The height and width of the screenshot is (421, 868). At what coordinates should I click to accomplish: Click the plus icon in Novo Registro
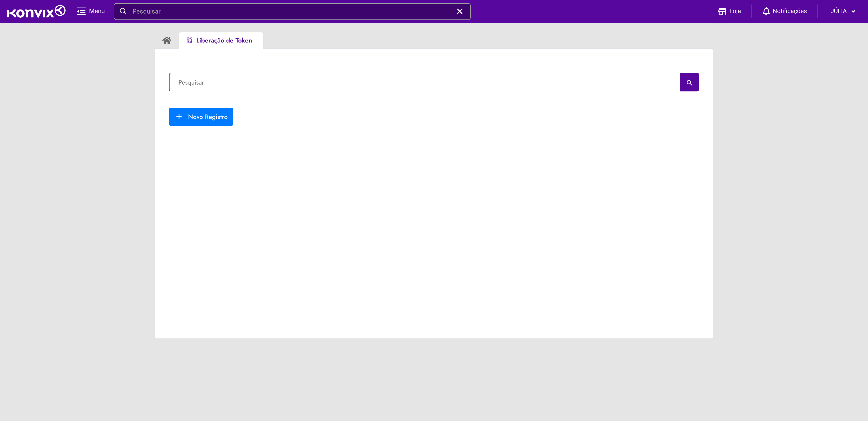pos(179,117)
